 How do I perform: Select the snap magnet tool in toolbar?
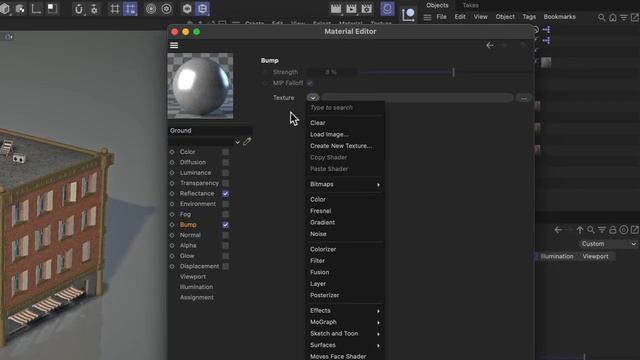click(78, 9)
